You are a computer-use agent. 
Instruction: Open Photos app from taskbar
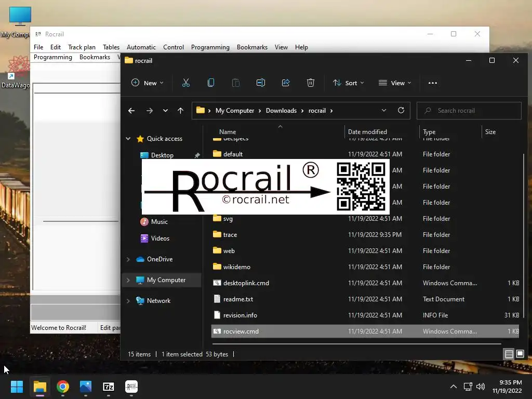[86, 387]
